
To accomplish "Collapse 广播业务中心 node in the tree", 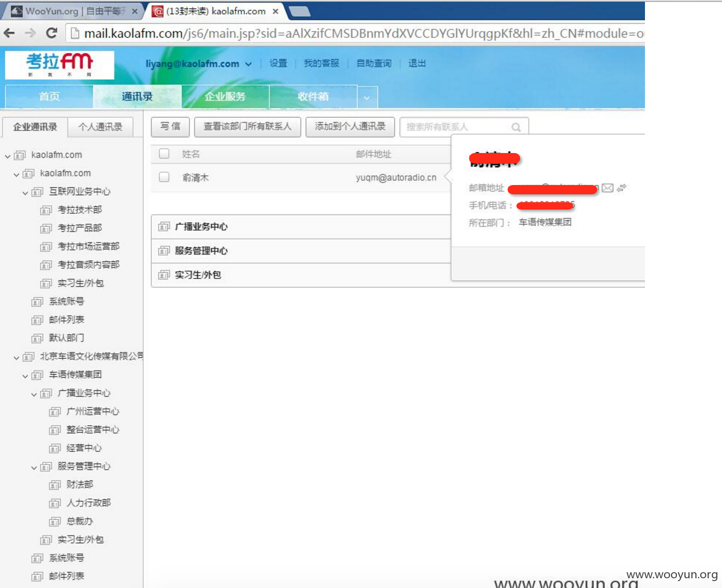I will pyautogui.click(x=34, y=394).
